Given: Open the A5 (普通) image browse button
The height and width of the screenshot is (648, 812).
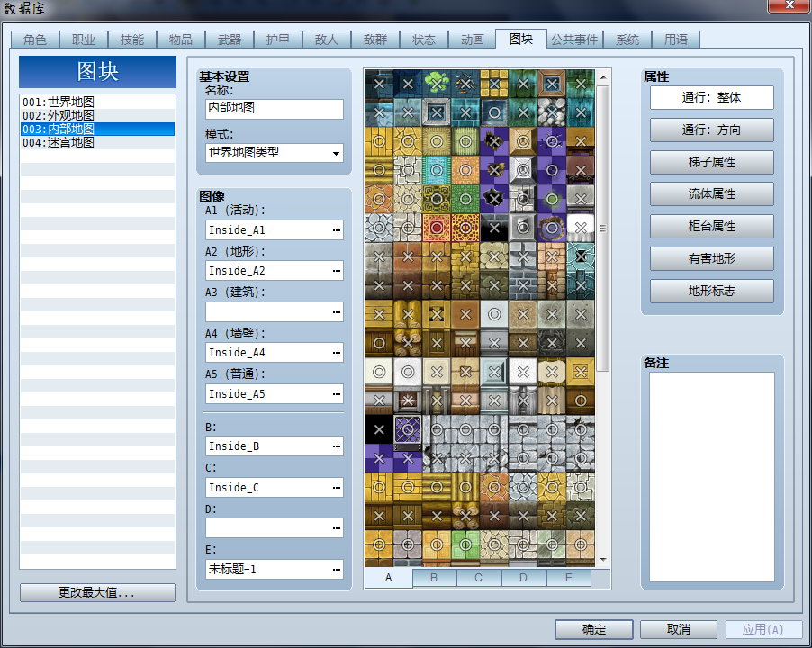Looking at the screenshot, I should [337, 394].
